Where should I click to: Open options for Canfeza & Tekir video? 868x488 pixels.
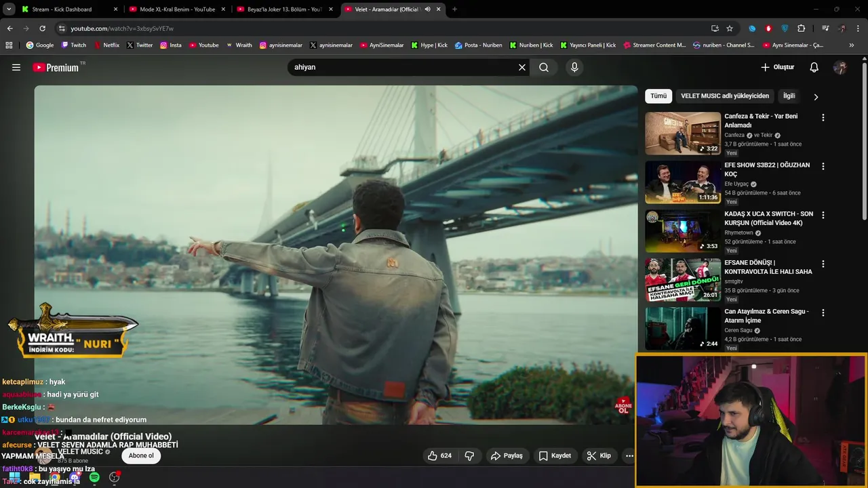tap(823, 117)
